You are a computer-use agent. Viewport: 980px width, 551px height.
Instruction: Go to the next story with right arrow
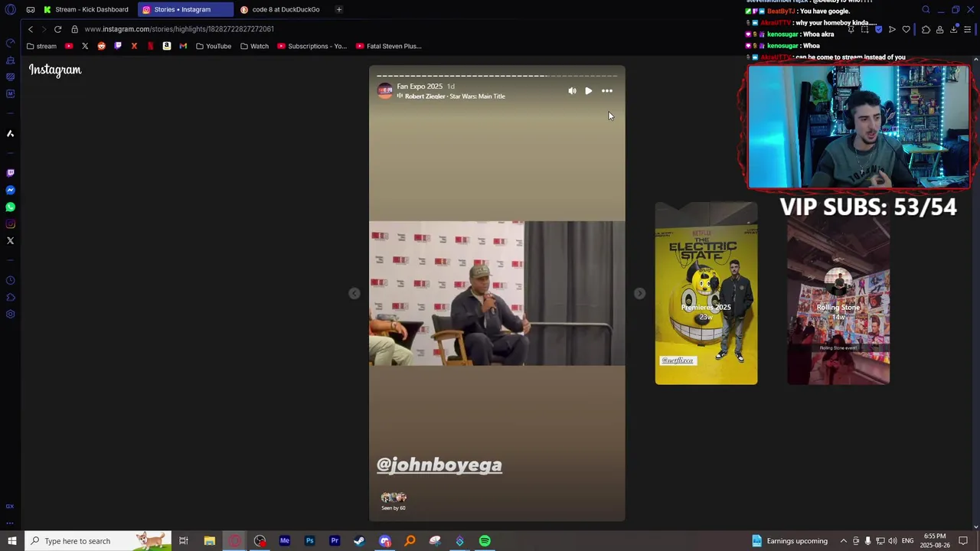639,293
